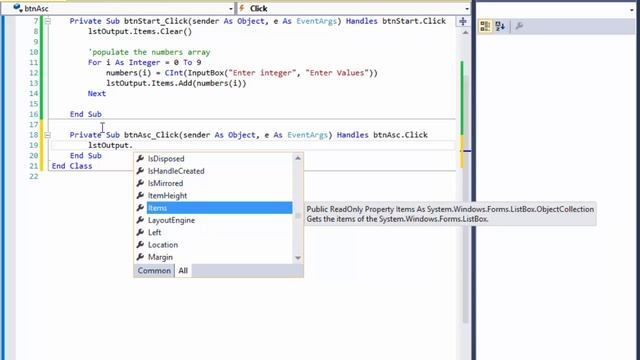
Task: Click the Alphabetical sort icon in Properties
Action: click(x=500, y=26)
